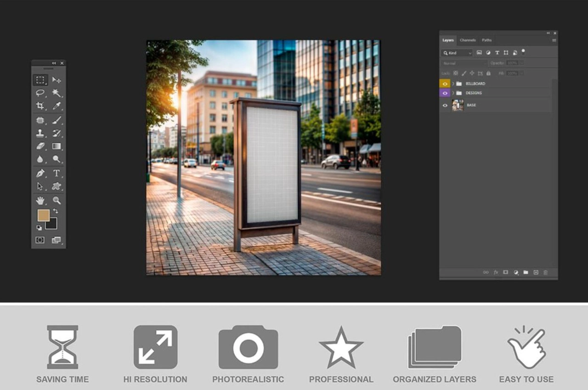Filter for shape layers
Image resolution: width=588 pixels, height=390 pixels.
pos(506,53)
